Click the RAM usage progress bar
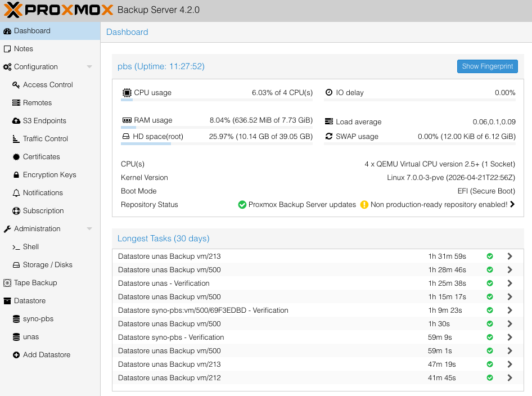Viewport: 532px width, 396px height. (x=217, y=128)
